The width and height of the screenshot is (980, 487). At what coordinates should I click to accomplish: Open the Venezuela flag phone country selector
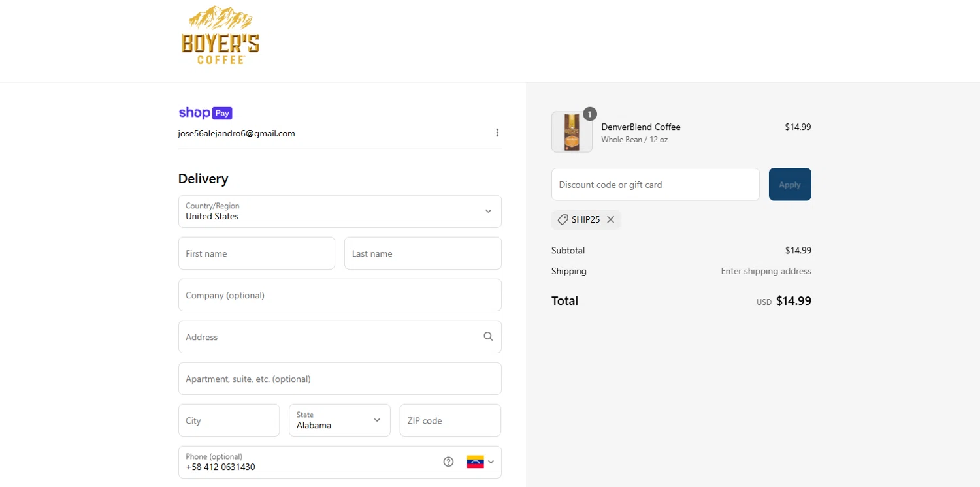pyautogui.click(x=480, y=462)
